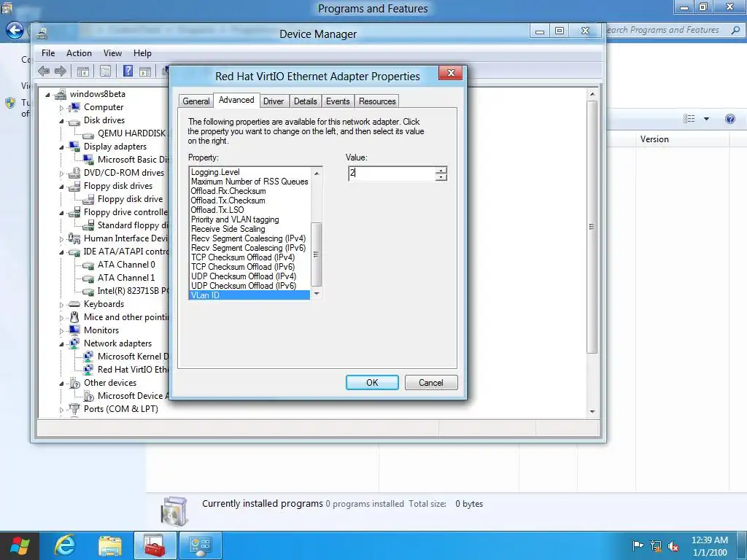Switch to Control Panel taskbar button
Screen dimensions: 747x560
coord(200,545)
